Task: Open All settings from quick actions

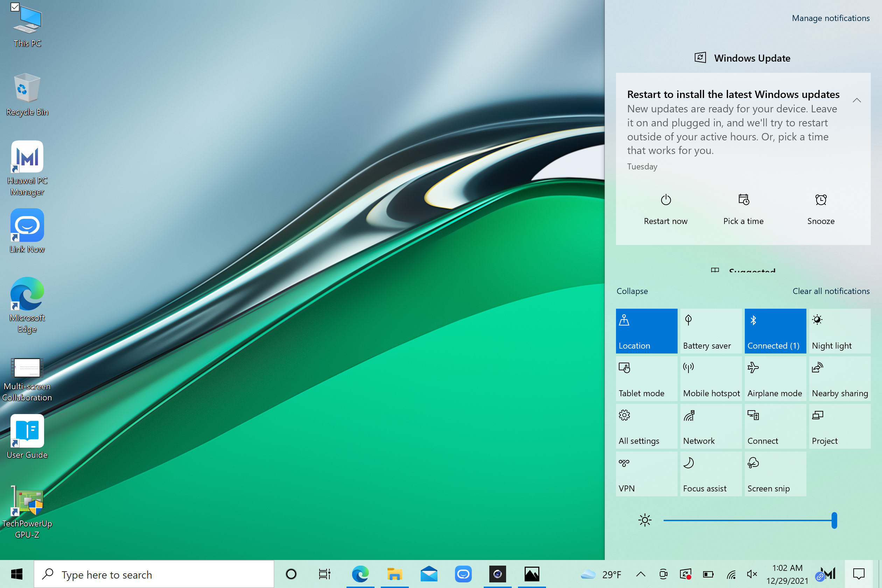Action: [646, 426]
